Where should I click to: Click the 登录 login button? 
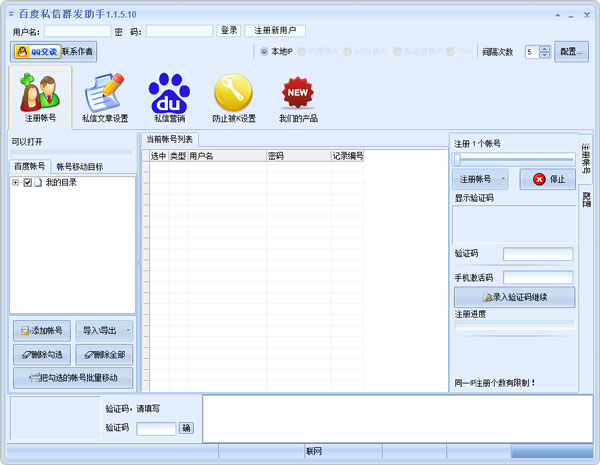229,31
